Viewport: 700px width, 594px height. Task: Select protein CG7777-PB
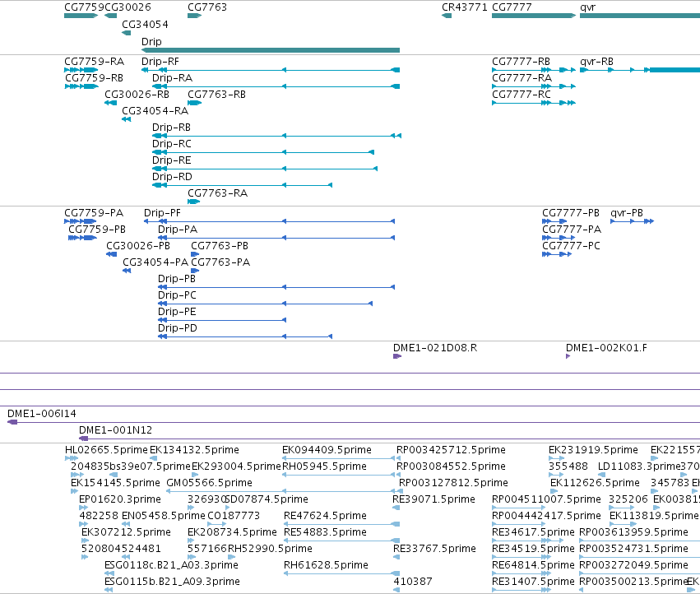tap(571, 212)
